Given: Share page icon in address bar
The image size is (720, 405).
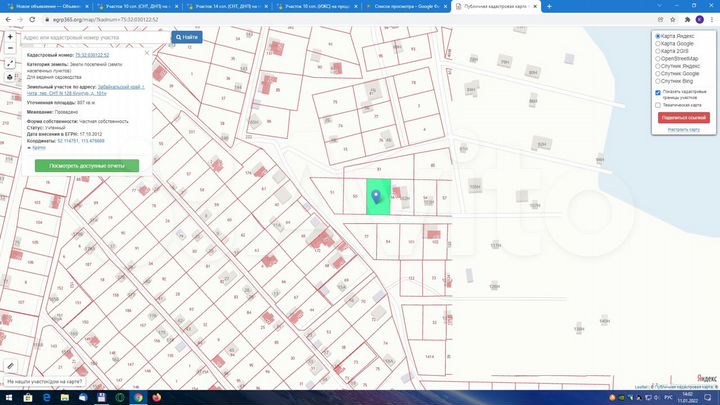Looking at the screenshot, I should point(660,20).
